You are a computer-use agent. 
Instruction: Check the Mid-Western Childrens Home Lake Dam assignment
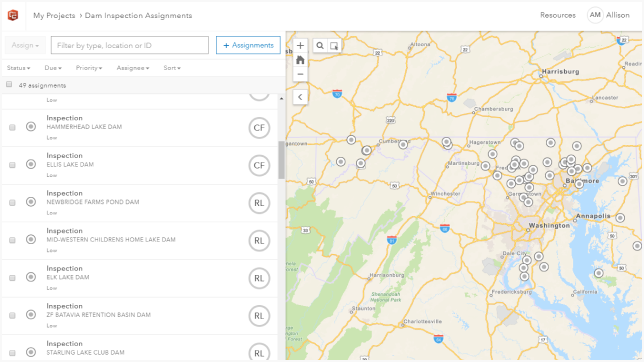point(12,240)
